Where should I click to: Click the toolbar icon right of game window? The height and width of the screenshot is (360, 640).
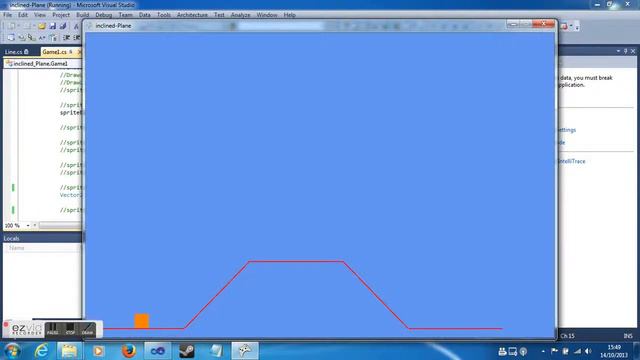click(564, 26)
